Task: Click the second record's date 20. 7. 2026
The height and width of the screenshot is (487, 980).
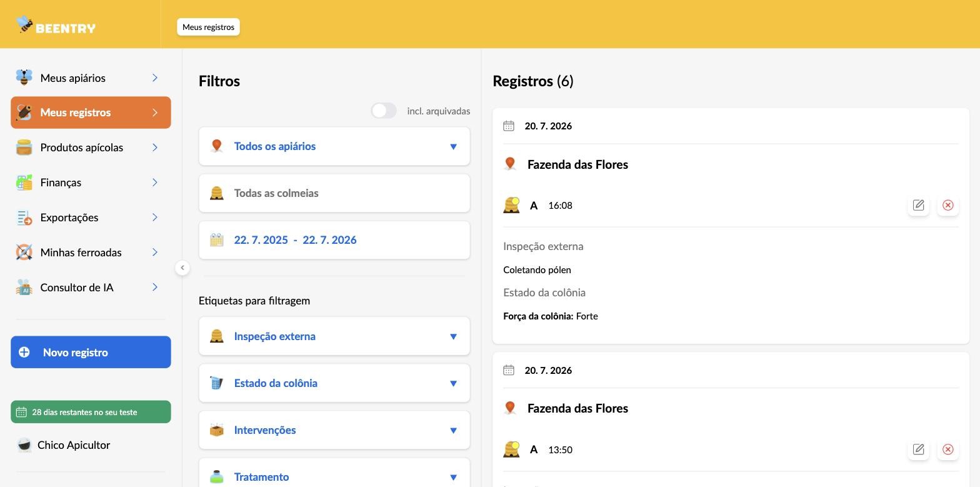Action: [548, 370]
